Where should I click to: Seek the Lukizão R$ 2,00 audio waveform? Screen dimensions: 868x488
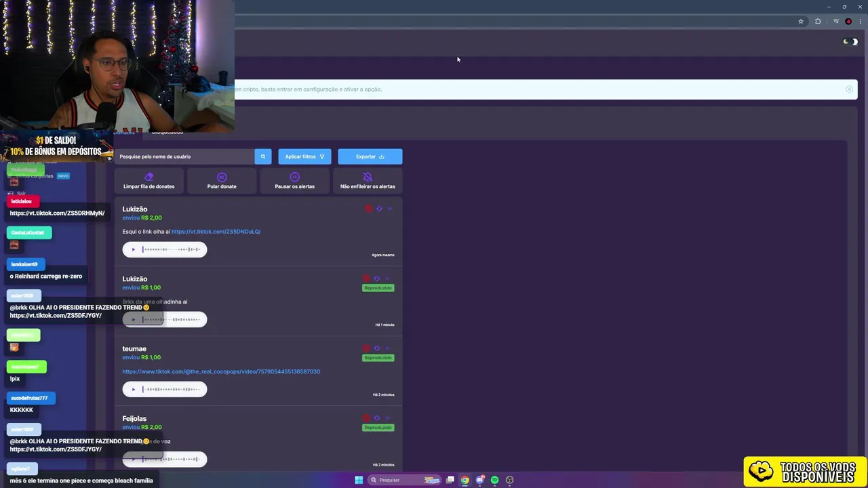pos(172,249)
